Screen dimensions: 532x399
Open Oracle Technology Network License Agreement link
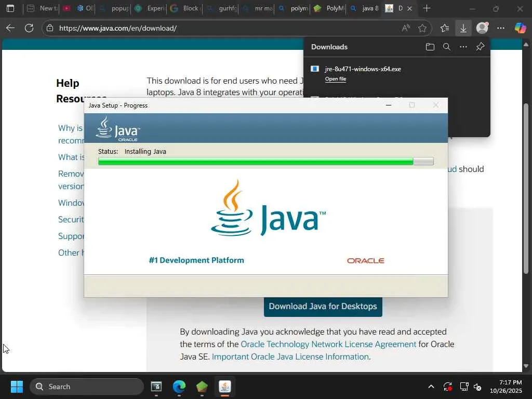click(x=328, y=344)
